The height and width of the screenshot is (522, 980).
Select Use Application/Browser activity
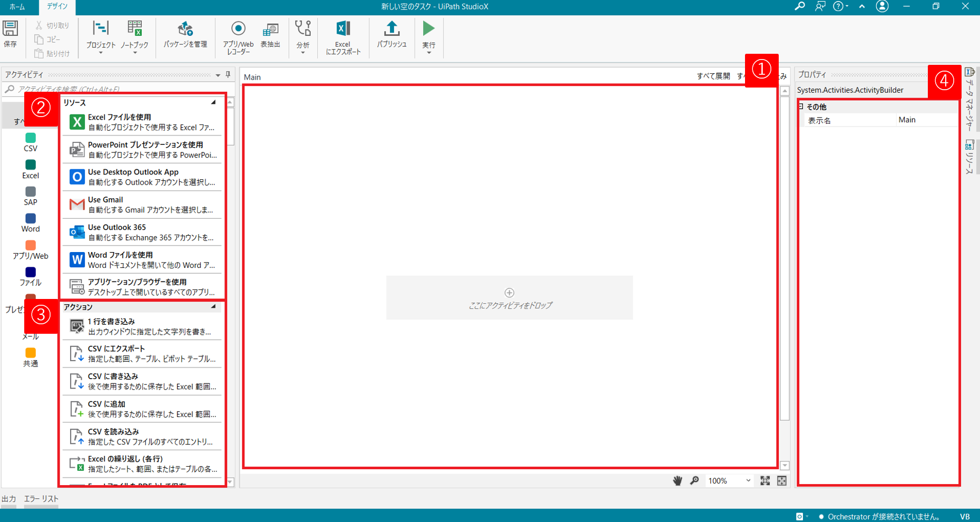point(142,287)
